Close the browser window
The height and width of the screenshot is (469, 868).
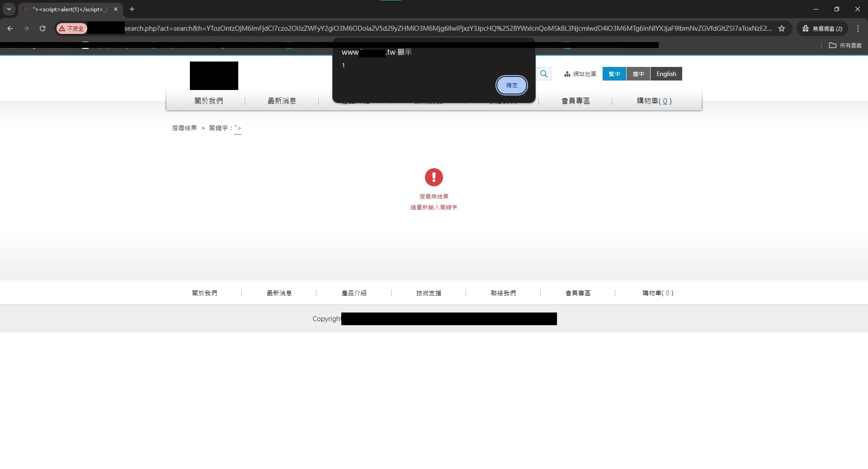(x=857, y=9)
